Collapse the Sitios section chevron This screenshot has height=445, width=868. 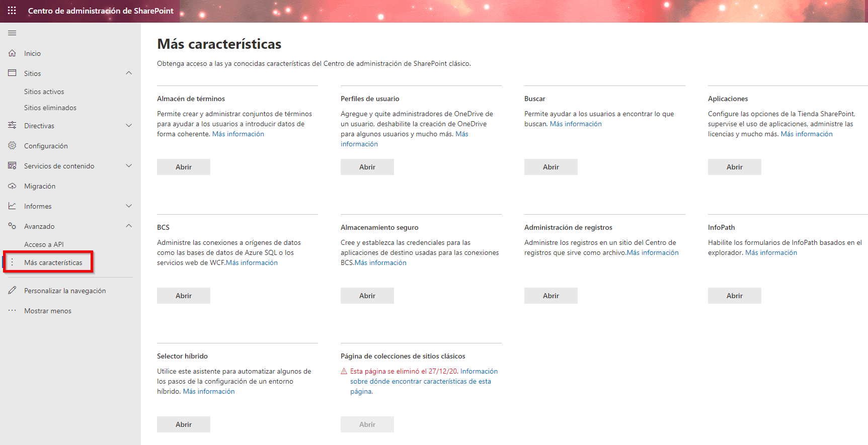pyautogui.click(x=129, y=73)
